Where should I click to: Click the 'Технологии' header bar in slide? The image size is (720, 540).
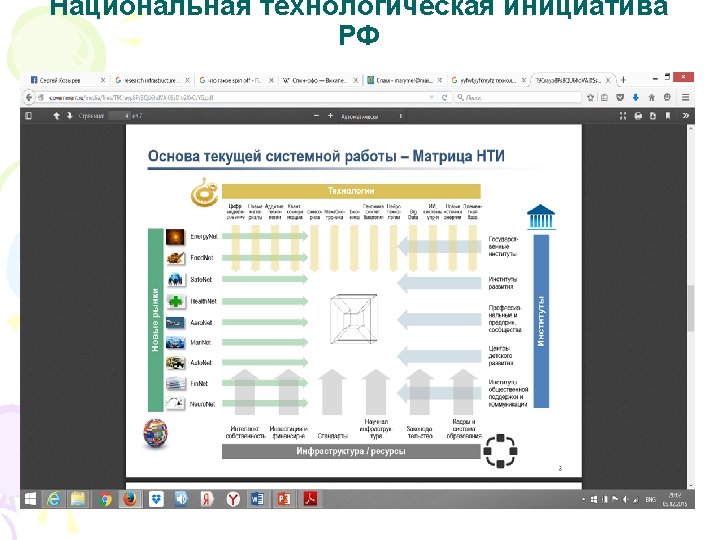(351, 191)
